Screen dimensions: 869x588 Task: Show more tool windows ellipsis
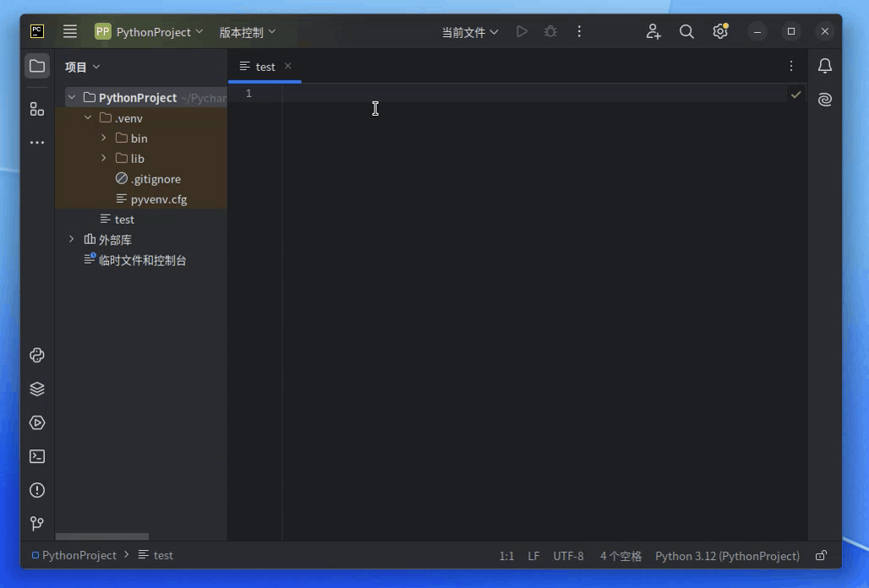click(x=37, y=142)
